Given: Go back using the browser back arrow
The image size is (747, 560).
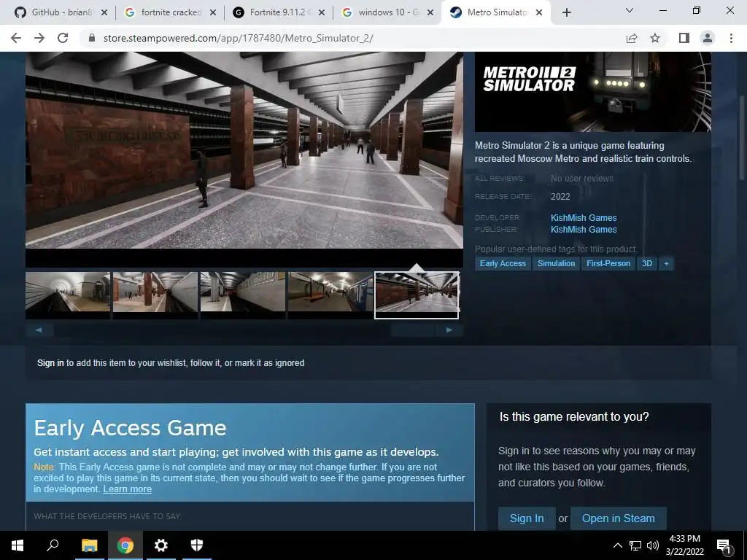Looking at the screenshot, I should 16,38.
